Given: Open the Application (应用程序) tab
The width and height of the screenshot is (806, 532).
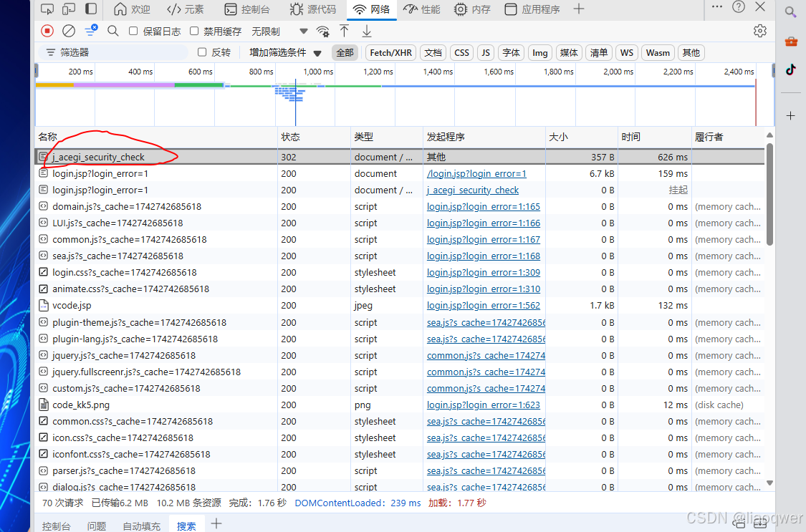Looking at the screenshot, I should [x=532, y=9].
